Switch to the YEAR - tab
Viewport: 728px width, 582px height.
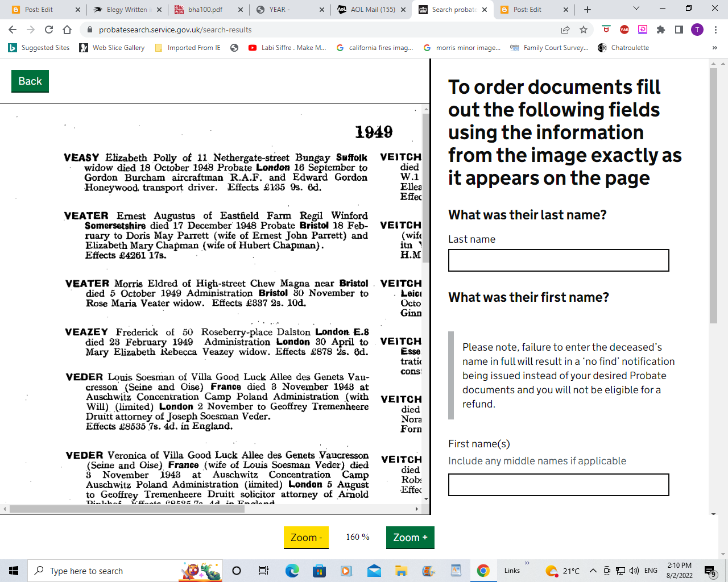(x=291, y=10)
